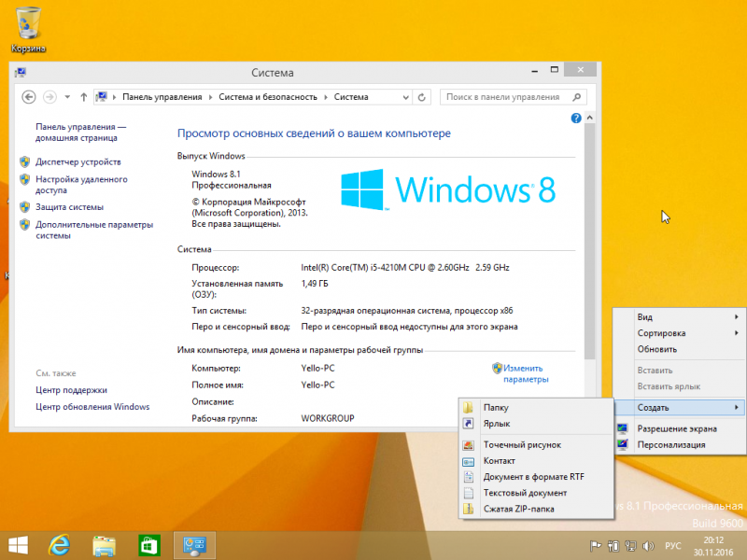The width and height of the screenshot is (747, 560).
Task: Create new Папку from submenu
Action: [x=536, y=408]
